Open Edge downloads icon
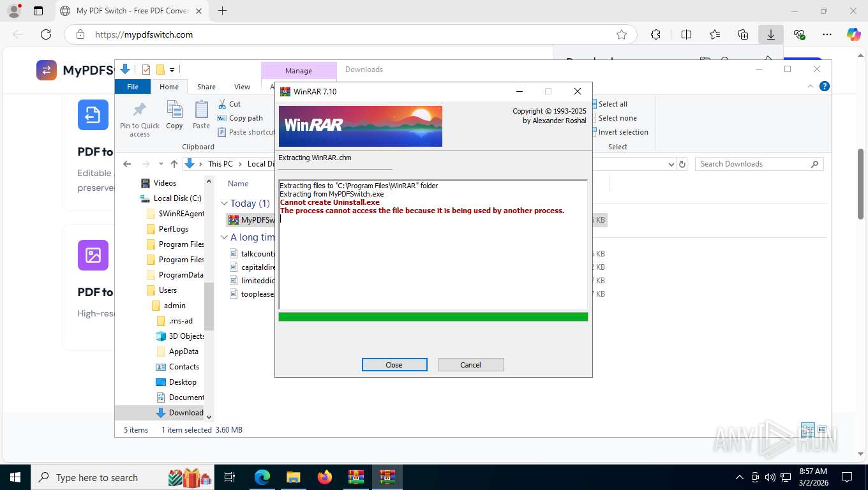The image size is (868, 490). tap(771, 34)
